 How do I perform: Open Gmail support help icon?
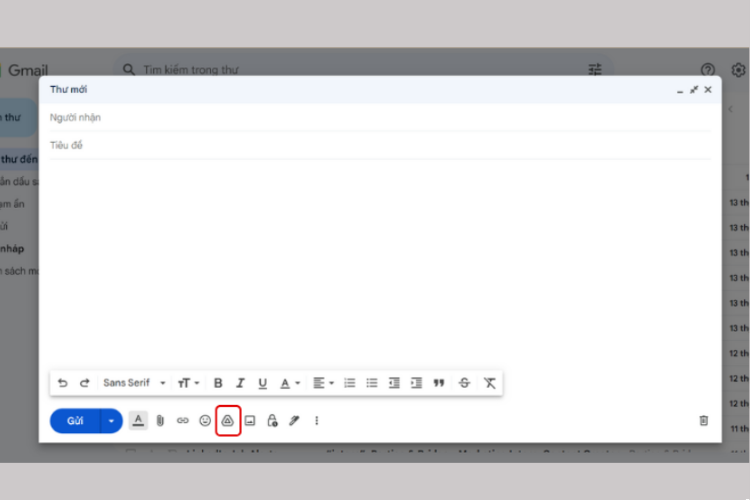point(707,70)
